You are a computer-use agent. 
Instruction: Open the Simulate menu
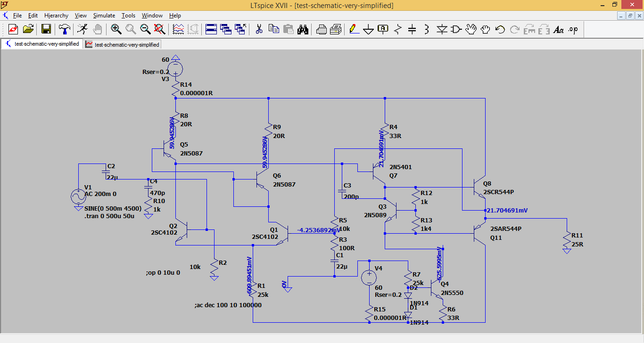(x=104, y=16)
